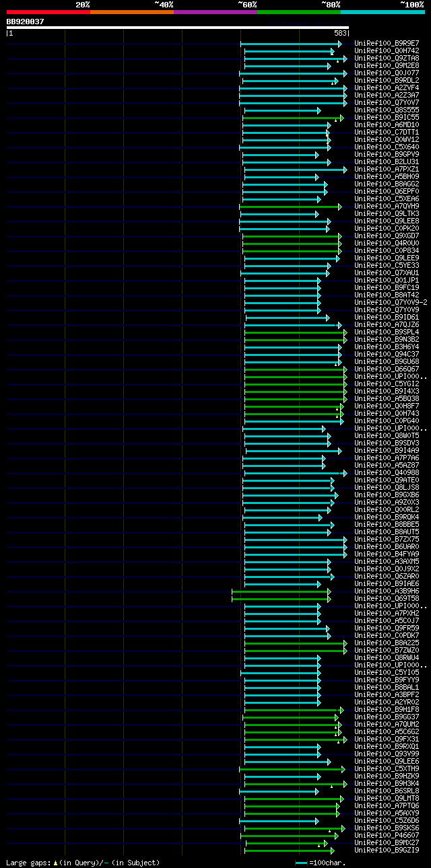Open hit UniRef100_B9RDL2

click(387, 80)
